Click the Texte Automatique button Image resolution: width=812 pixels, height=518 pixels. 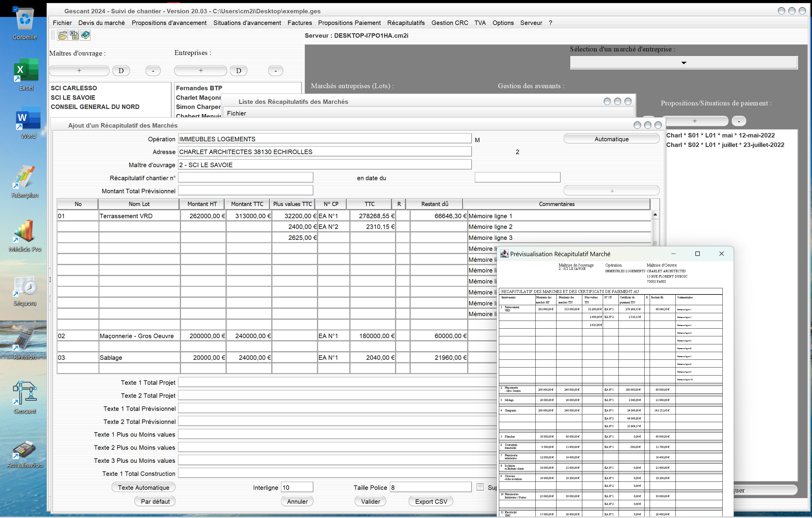[143, 488]
